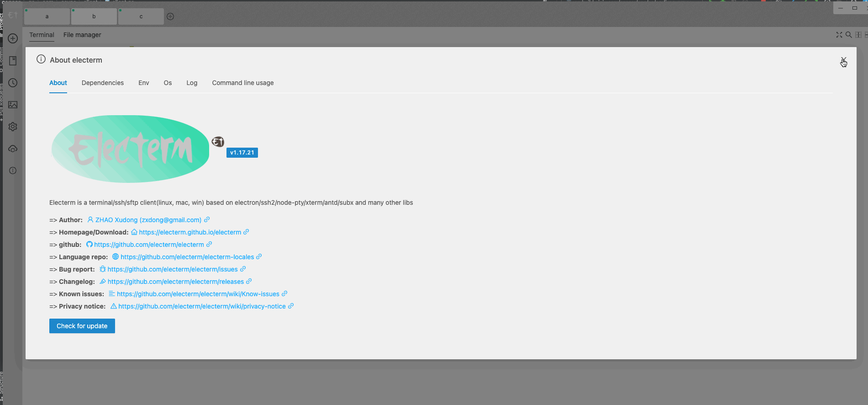This screenshot has height=405, width=868.
Task: Open the Os tab
Action: click(x=168, y=83)
